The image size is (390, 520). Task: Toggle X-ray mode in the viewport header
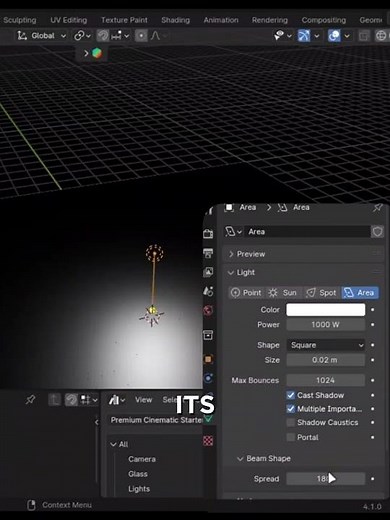[x=364, y=36]
